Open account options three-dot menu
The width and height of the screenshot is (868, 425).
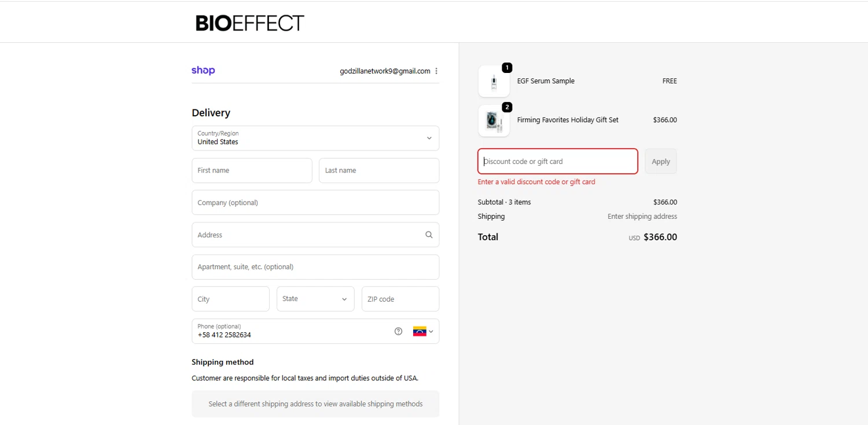pos(436,71)
